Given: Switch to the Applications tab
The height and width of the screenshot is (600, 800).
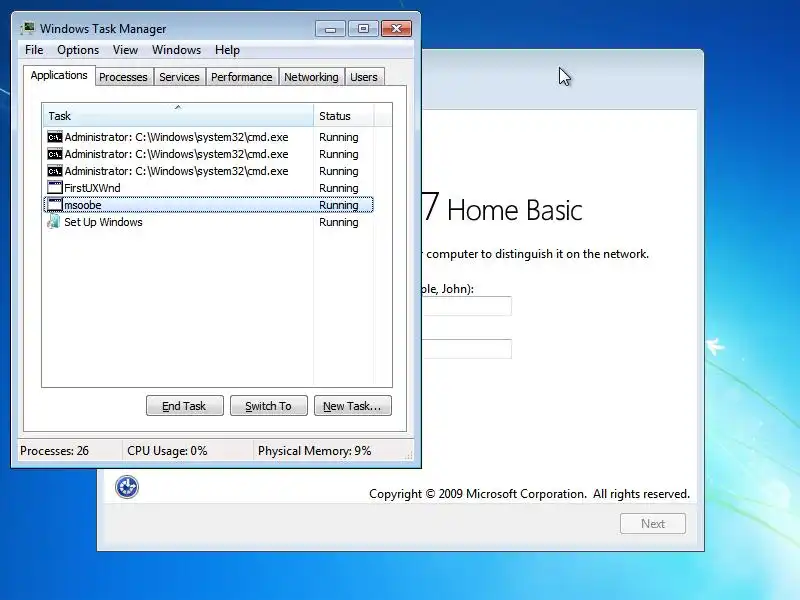Looking at the screenshot, I should (59, 76).
